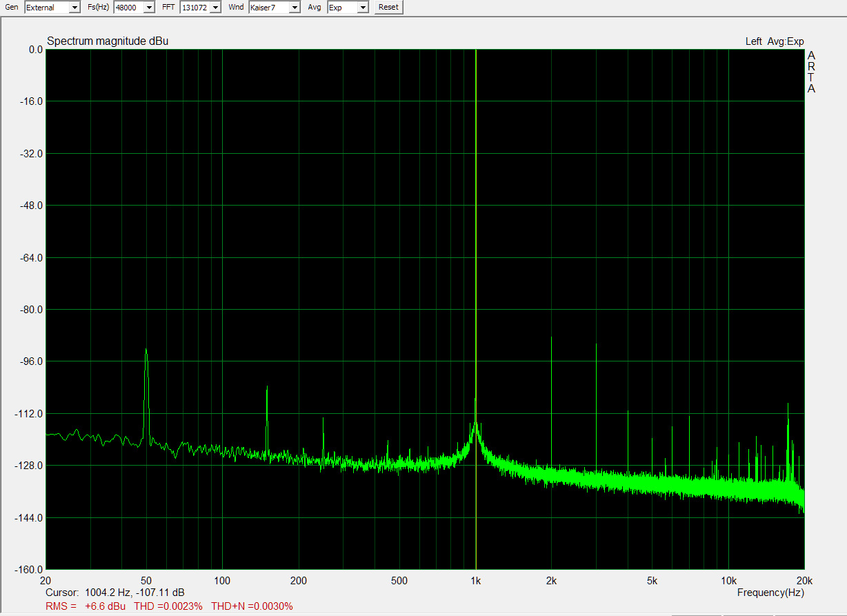
Task: Click the -160.0 y-axis label
Action: pyautogui.click(x=30, y=570)
